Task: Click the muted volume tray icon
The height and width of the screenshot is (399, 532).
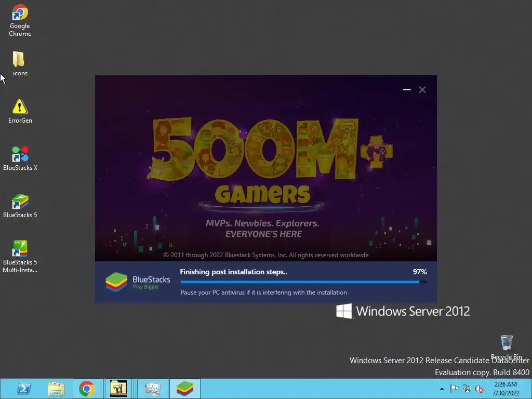Action: coord(480,389)
